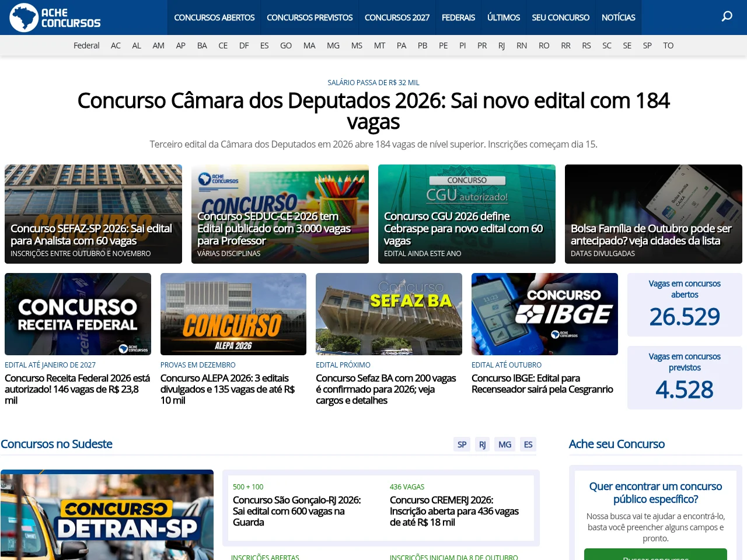Filter Sudeste by SP tag
Viewport: 747px width, 560px height.
pos(462,444)
